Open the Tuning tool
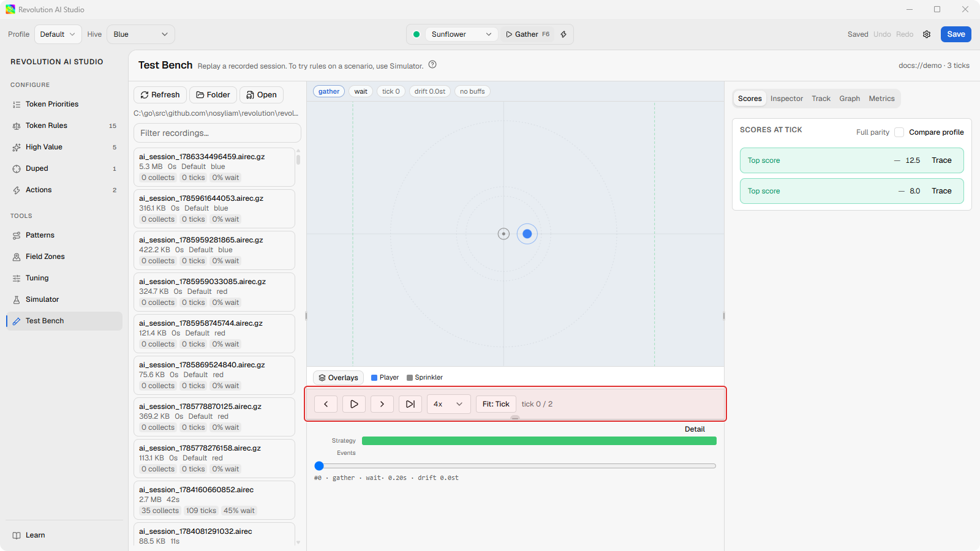 (64, 278)
